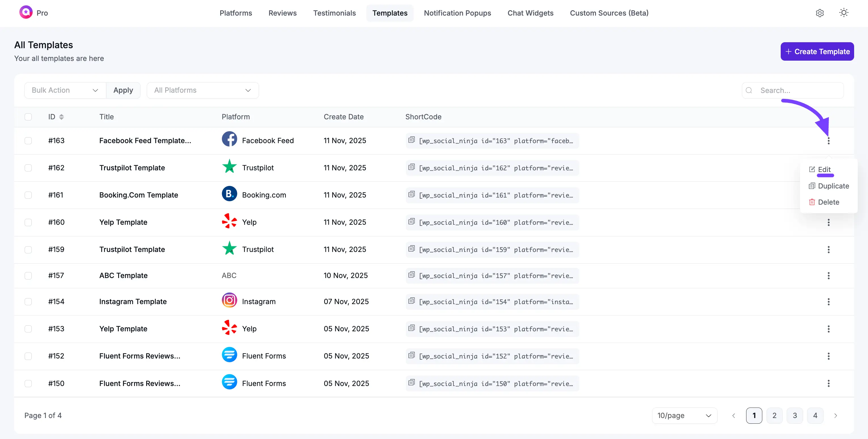
Task: Select checkbox for Yelp Template #153
Action: pyautogui.click(x=28, y=329)
